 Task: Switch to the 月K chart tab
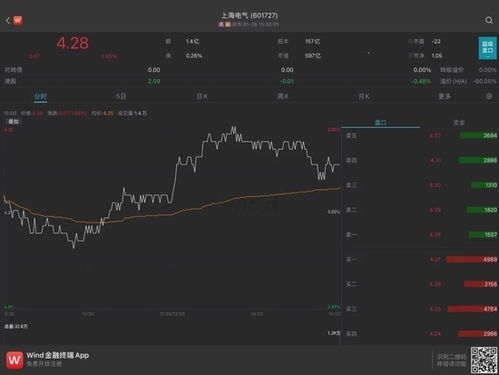pos(364,96)
